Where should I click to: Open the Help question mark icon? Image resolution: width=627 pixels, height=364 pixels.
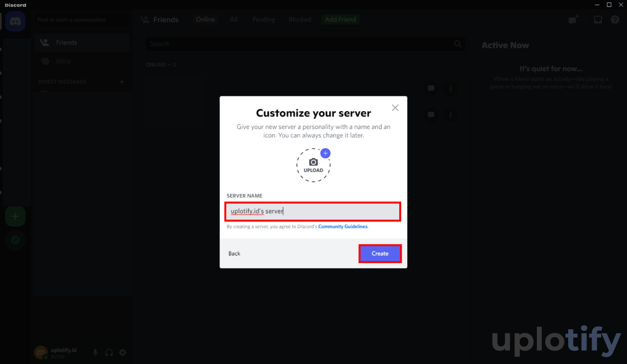pos(615,20)
